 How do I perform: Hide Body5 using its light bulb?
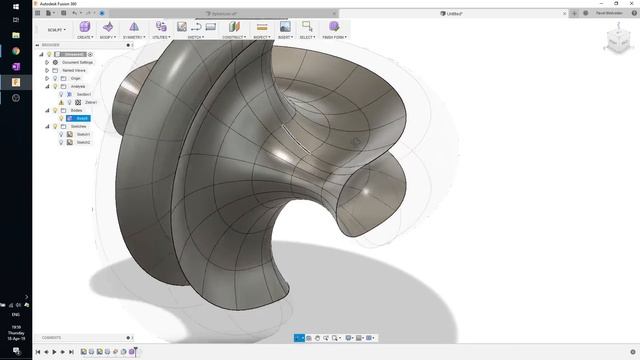(61, 118)
